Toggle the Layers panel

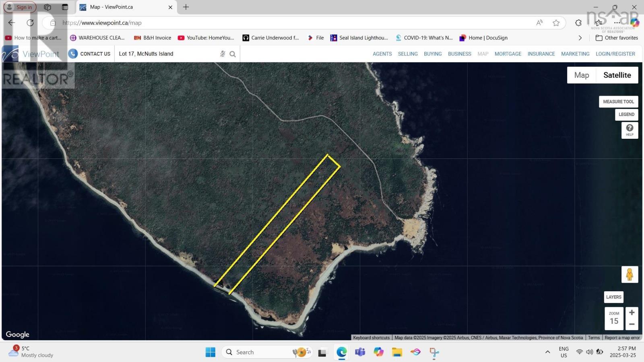tap(613, 297)
